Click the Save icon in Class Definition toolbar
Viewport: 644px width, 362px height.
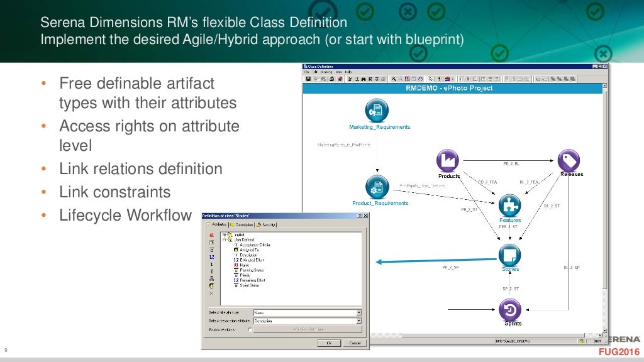coord(308,79)
